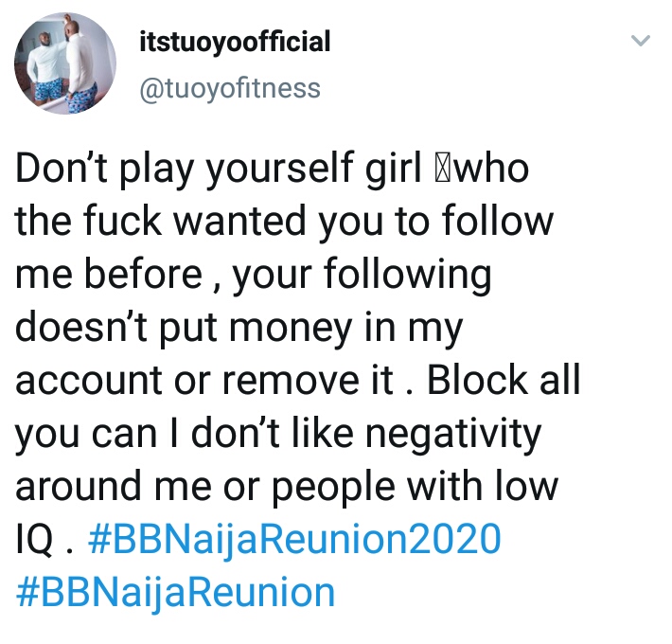Image resolution: width=672 pixels, height=644 pixels.
Task: Select the tweet line "the fuck wanted you to follow"
Action: [x=284, y=223]
